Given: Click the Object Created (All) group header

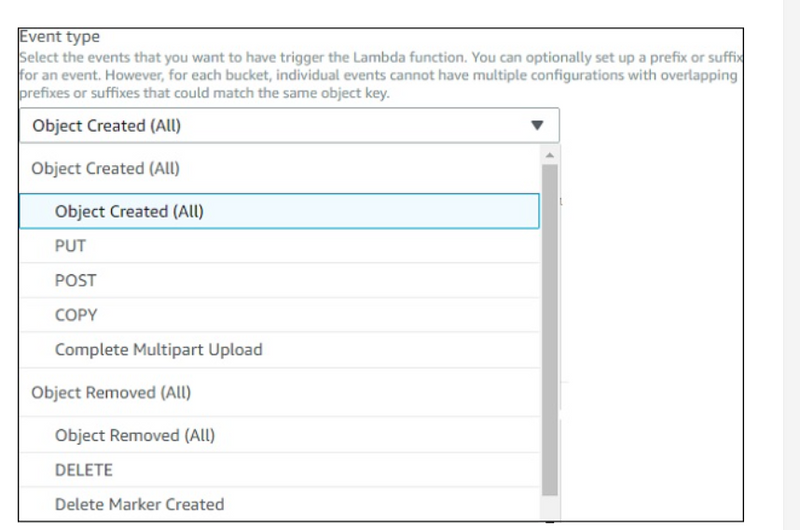Looking at the screenshot, I should click(105, 169).
